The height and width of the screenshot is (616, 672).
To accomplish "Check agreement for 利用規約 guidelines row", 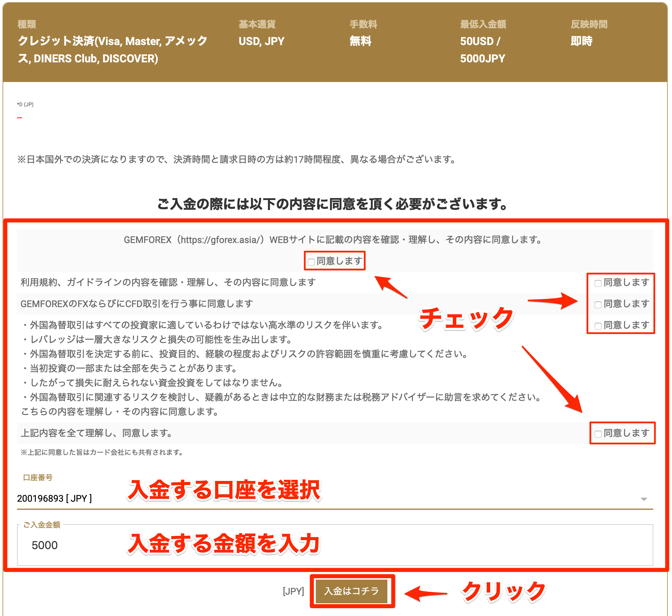I will 598,283.
